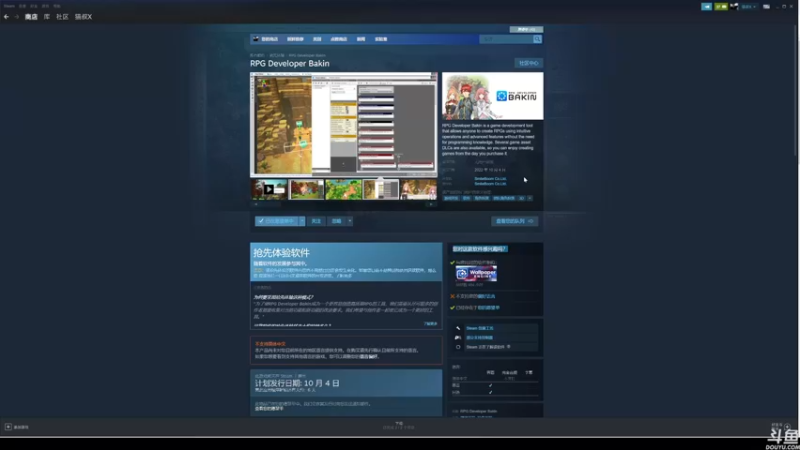Open the 社区中心 community hub button

coord(529,63)
